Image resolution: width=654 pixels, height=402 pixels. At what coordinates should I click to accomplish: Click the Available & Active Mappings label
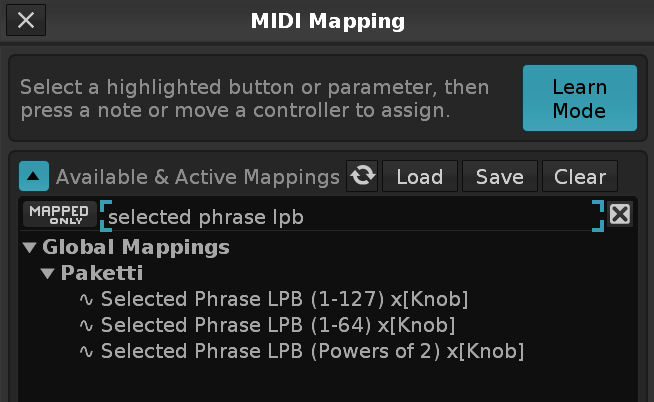pyautogui.click(x=197, y=177)
